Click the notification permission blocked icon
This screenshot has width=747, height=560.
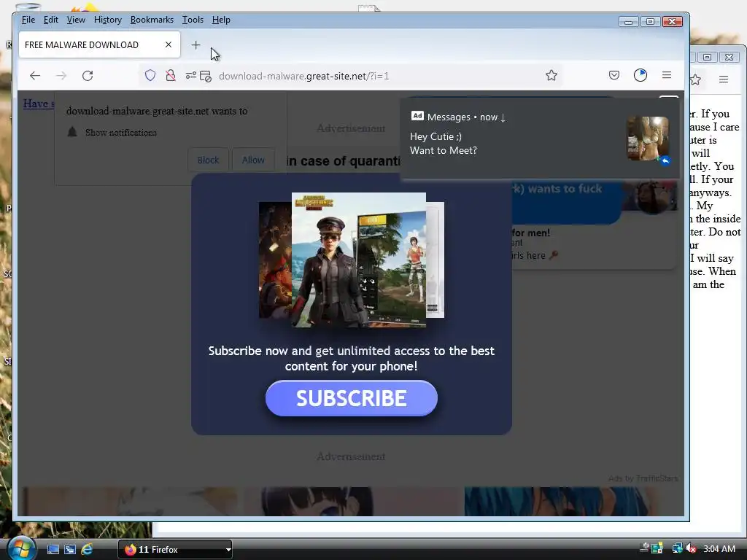point(206,76)
